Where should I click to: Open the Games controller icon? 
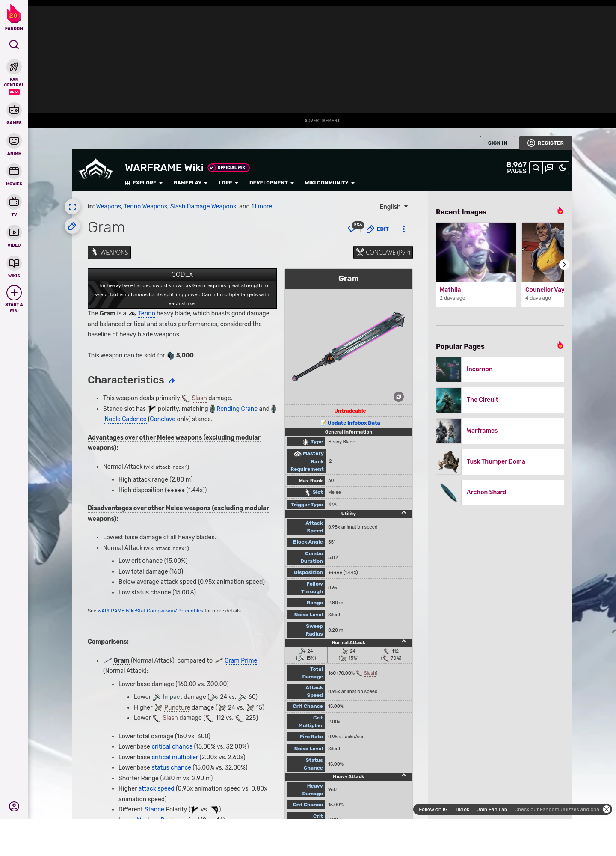(x=14, y=110)
